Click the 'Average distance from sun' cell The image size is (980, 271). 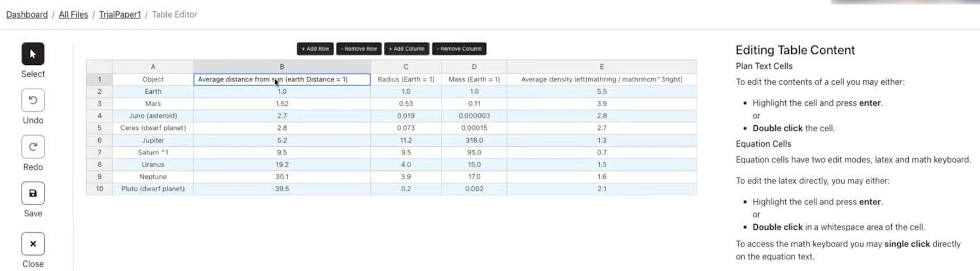click(282, 79)
